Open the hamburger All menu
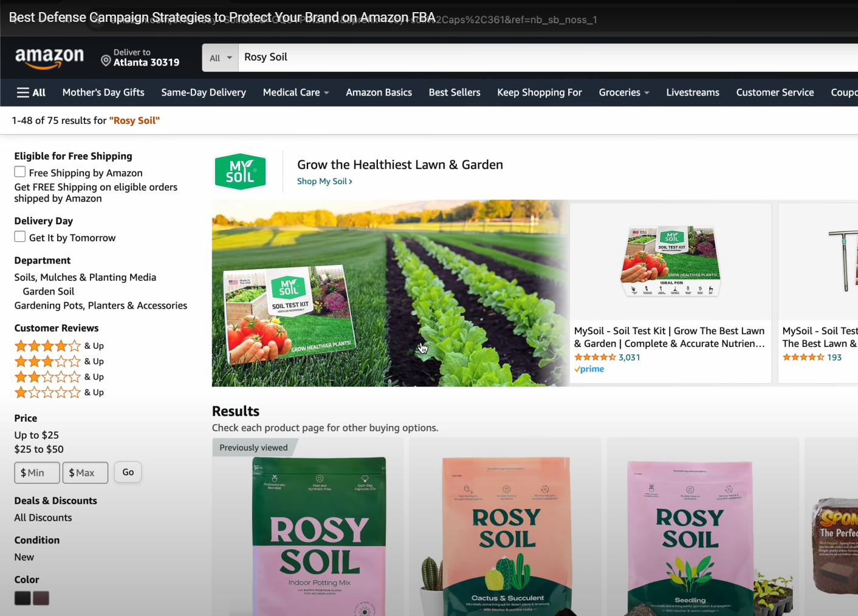Screen dimensions: 858x616 pyautogui.click(x=31, y=92)
